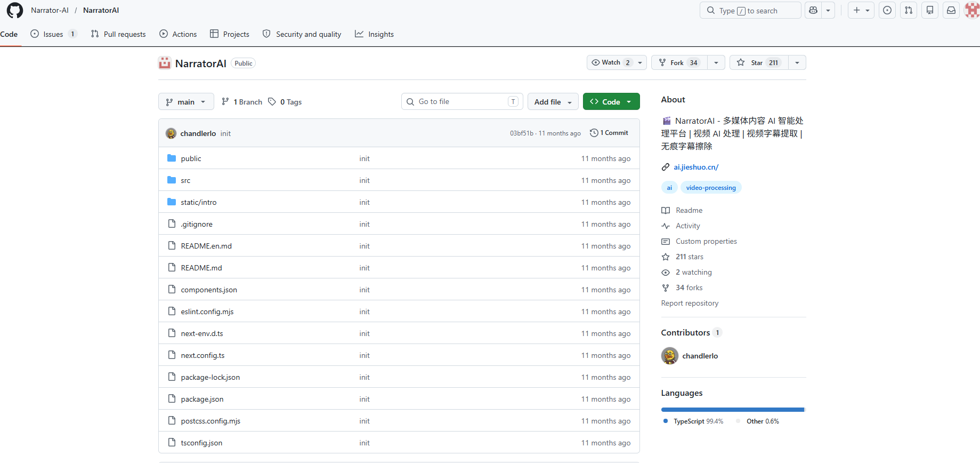
Task: Open the green Code dropdown
Action: tap(611, 102)
